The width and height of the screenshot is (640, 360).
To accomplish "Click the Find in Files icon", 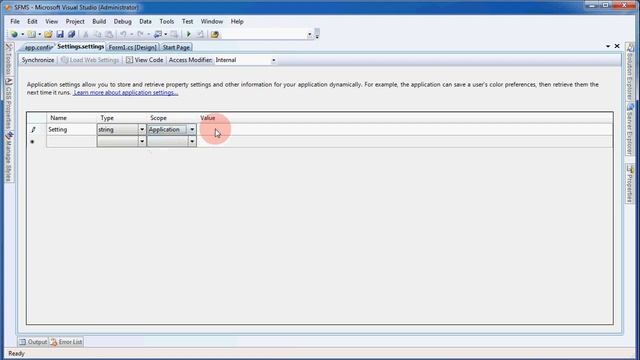I will (215, 34).
